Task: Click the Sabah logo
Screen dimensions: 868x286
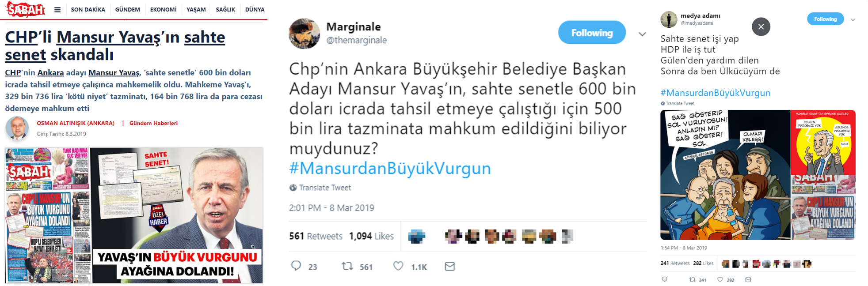Action: 25,9
